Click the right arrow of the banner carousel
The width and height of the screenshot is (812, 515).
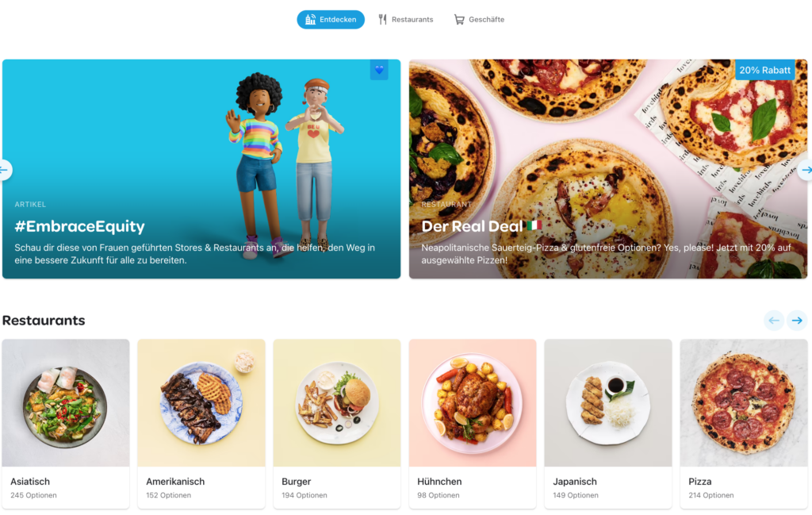[806, 170]
